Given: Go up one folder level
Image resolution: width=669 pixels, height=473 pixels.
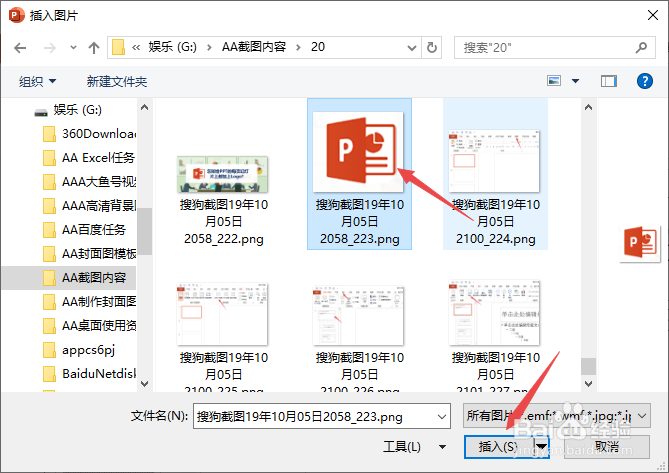Looking at the screenshot, I should click(93, 48).
